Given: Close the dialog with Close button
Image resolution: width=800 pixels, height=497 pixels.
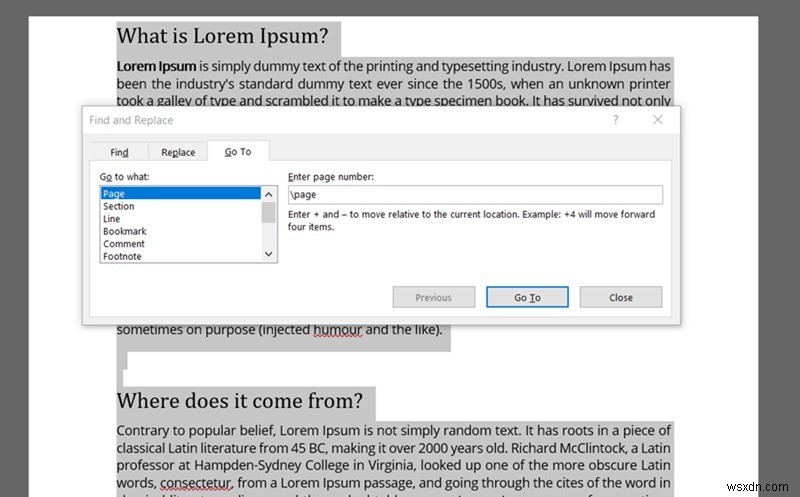Looking at the screenshot, I should (621, 297).
